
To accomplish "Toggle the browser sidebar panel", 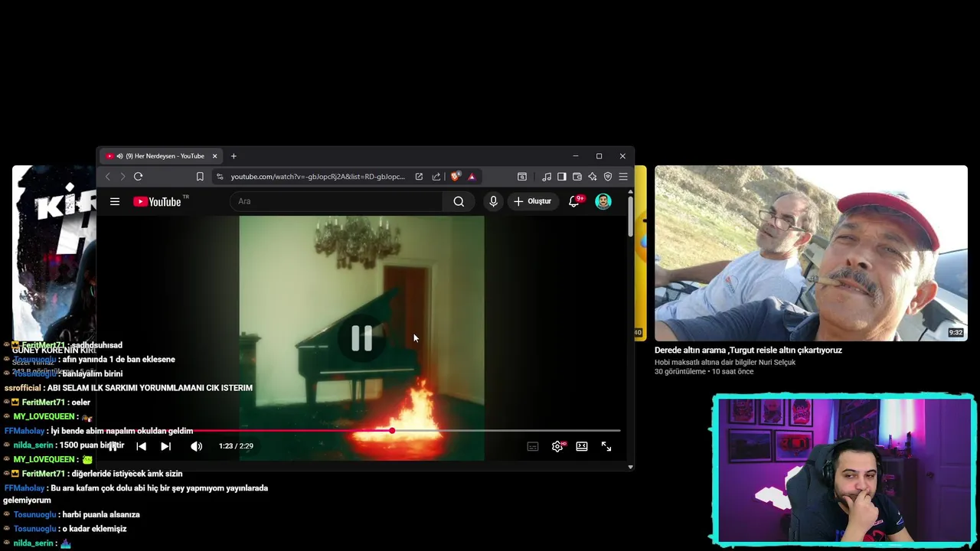I will pos(562,177).
